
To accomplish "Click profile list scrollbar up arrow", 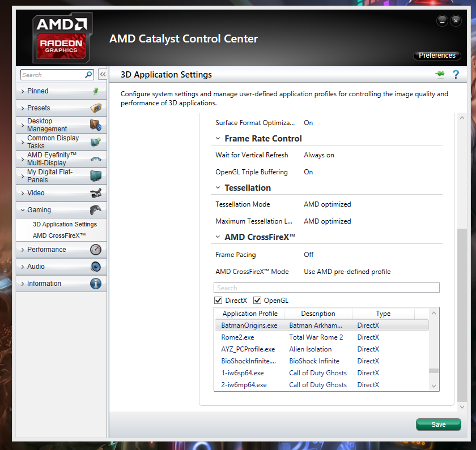I will click(433, 313).
